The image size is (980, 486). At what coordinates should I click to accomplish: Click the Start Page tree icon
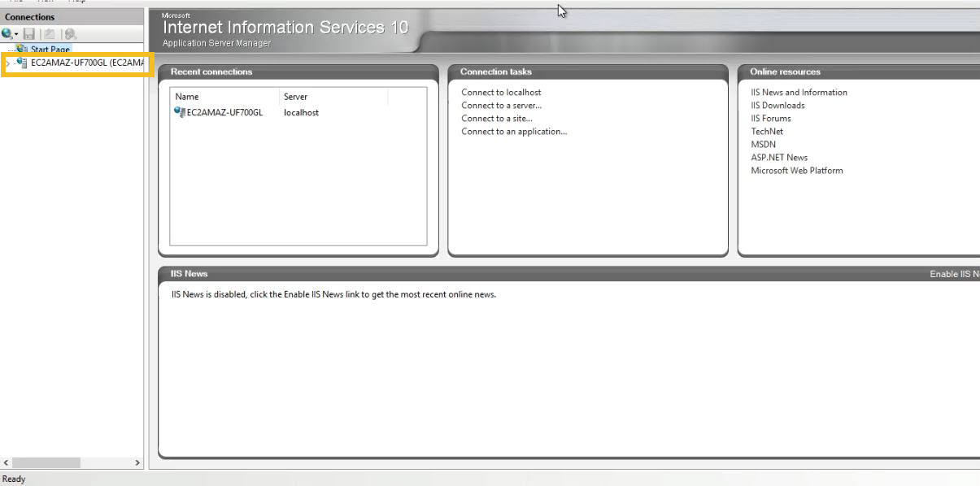pyautogui.click(x=22, y=50)
